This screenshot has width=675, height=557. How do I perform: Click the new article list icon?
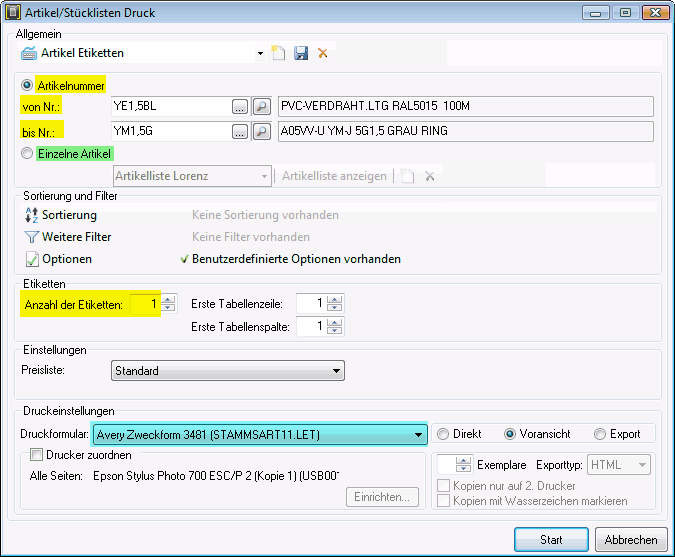[407, 176]
